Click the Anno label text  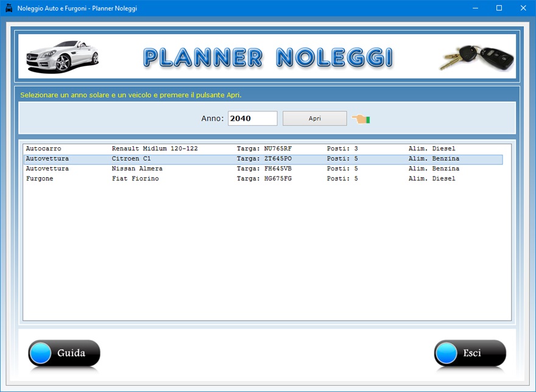pyautogui.click(x=213, y=119)
